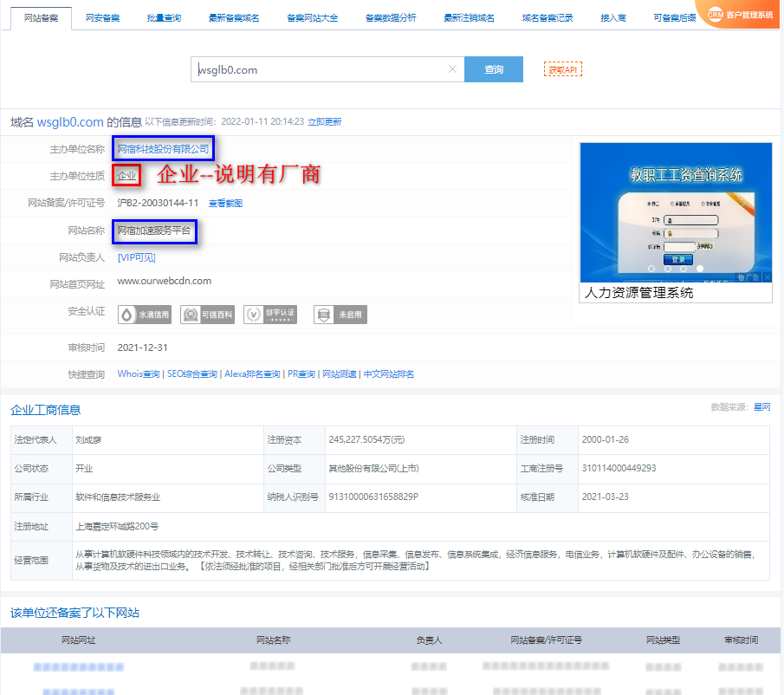This screenshot has height=695, width=784.
Task: Click 企业工商信息 section heading
Action: point(46,410)
